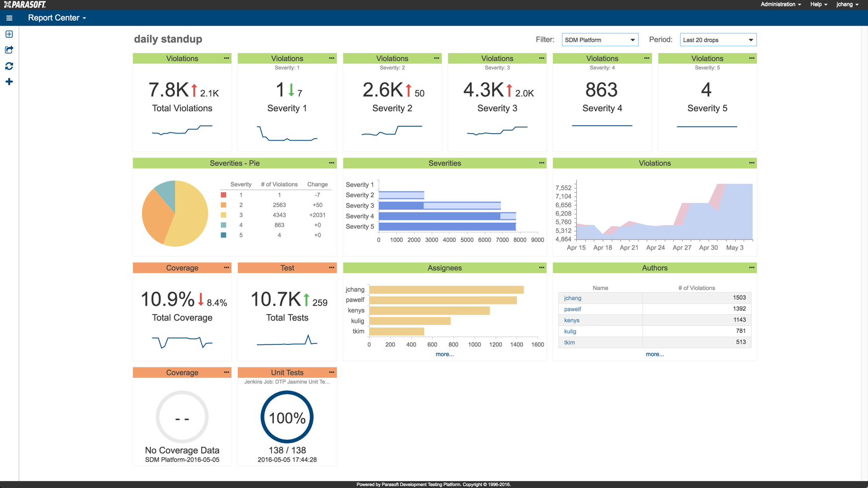Image resolution: width=868 pixels, height=488 pixels.
Task: Click the 4.3K Severity 3 value
Action: coord(484,90)
